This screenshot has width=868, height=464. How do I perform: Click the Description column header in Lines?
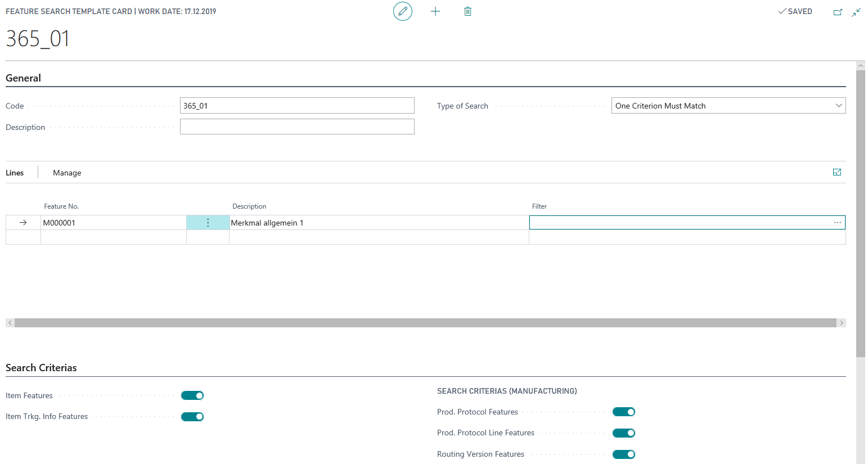(x=249, y=206)
